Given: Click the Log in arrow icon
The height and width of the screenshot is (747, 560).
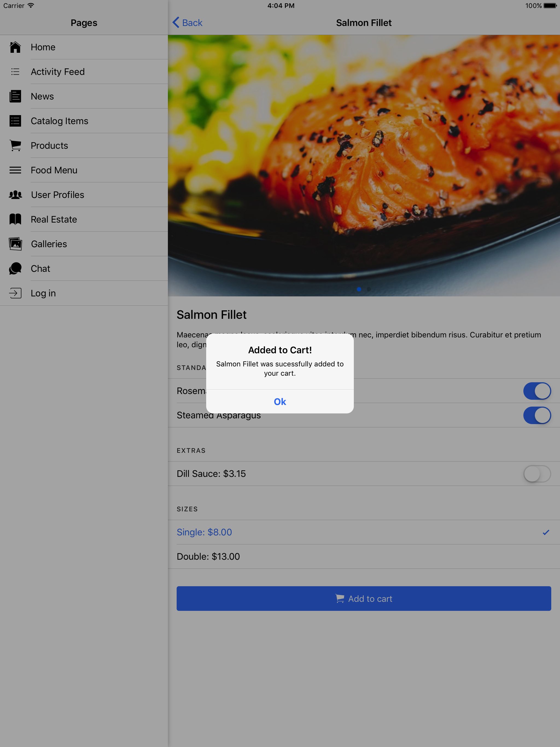Looking at the screenshot, I should [x=15, y=293].
